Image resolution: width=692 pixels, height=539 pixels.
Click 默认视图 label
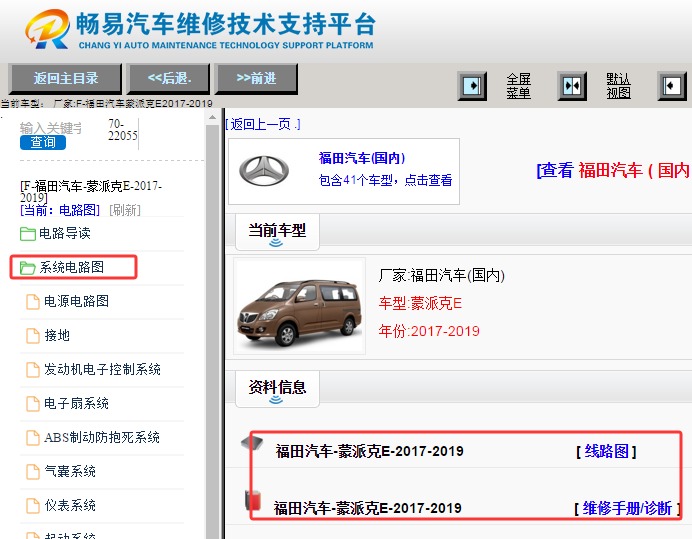618,86
